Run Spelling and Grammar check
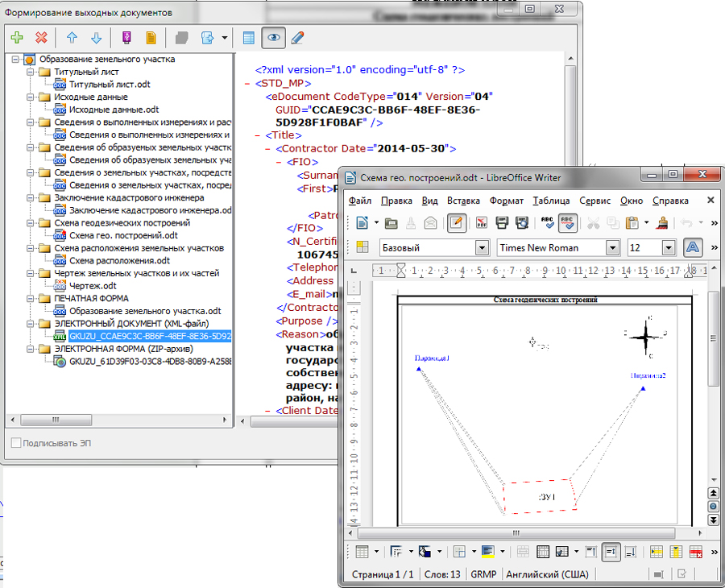 pyautogui.click(x=548, y=223)
